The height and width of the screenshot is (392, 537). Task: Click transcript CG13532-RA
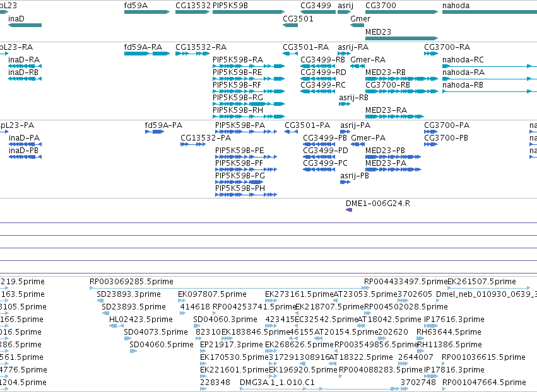click(192, 54)
